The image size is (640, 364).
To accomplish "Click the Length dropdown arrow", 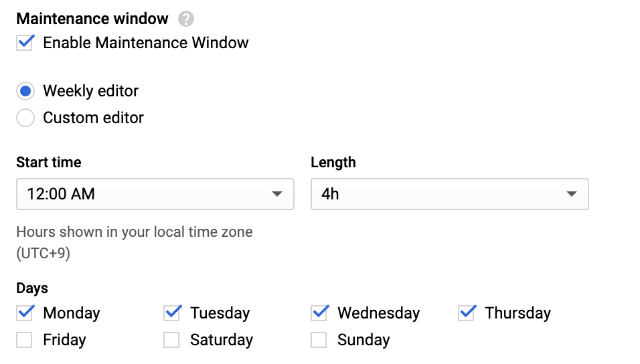I will pyautogui.click(x=572, y=194).
